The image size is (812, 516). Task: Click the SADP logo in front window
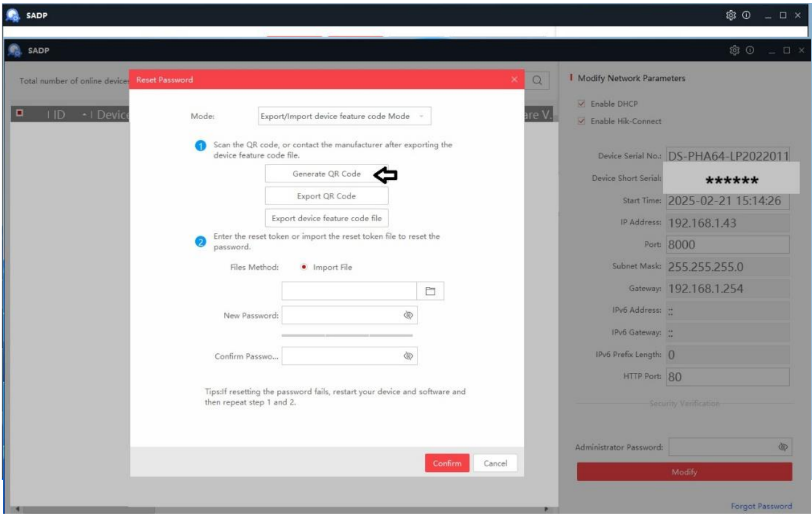pyautogui.click(x=16, y=50)
